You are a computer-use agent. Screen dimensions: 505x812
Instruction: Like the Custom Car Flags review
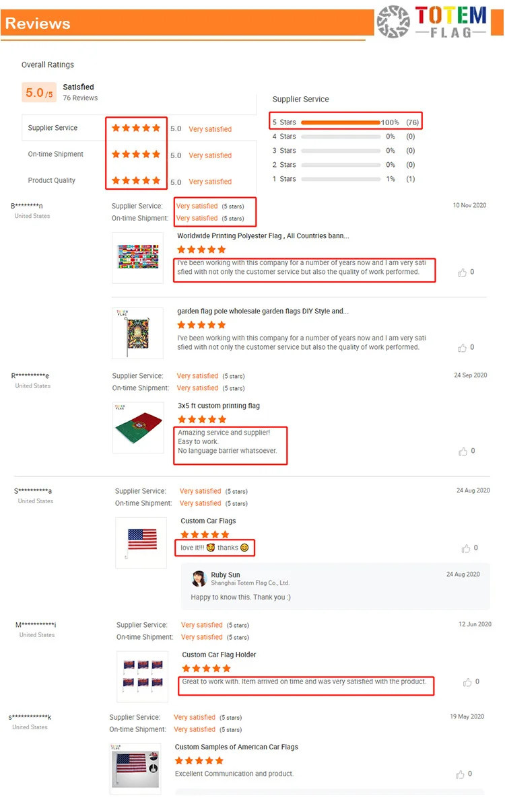pos(466,548)
